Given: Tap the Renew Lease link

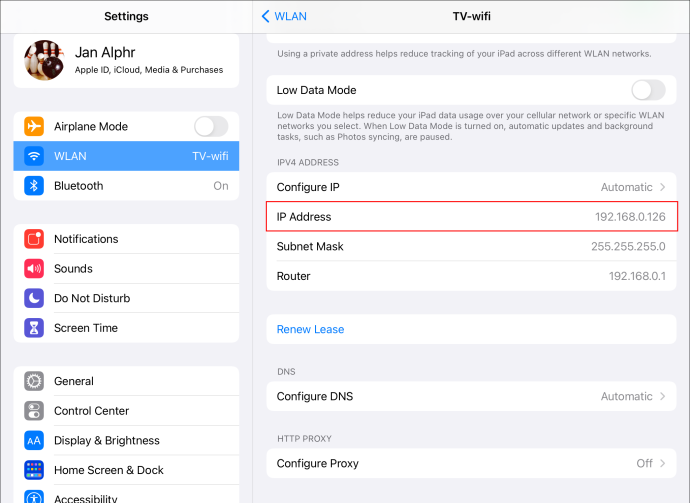Looking at the screenshot, I should (310, 329).
